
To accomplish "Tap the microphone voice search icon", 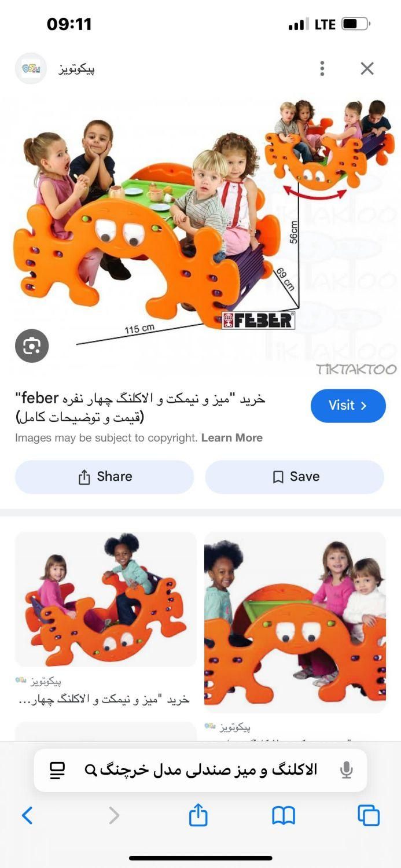I will click(x=346, y=770).
